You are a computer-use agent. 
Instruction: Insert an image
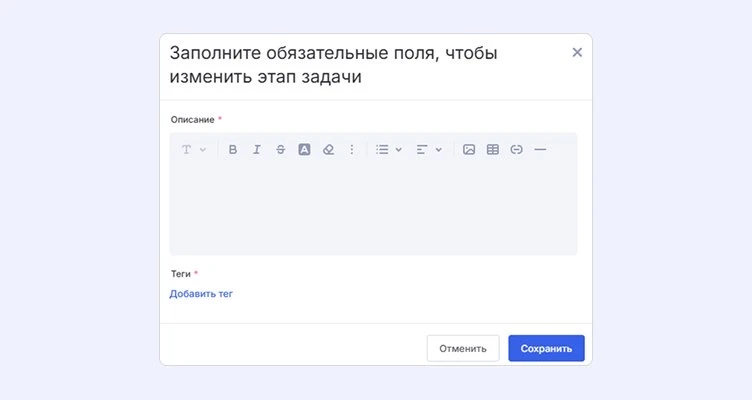[x=469, y=150]
